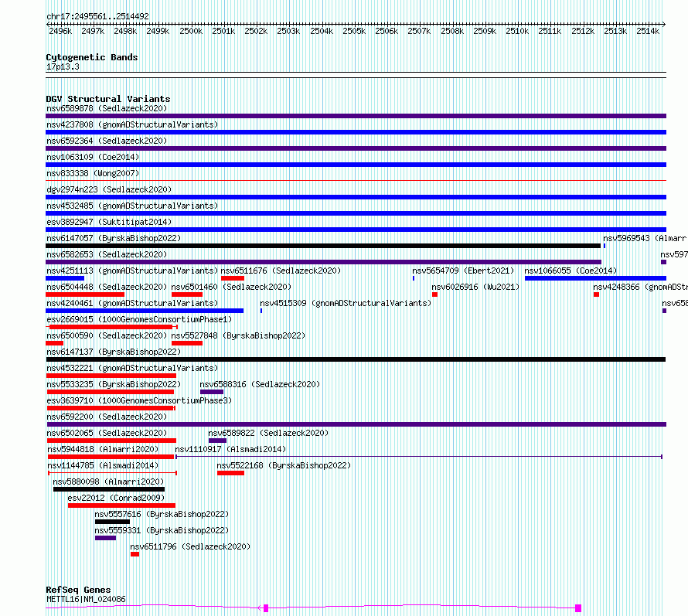Select the purple bar under nsv6588316

click(212, 392)
